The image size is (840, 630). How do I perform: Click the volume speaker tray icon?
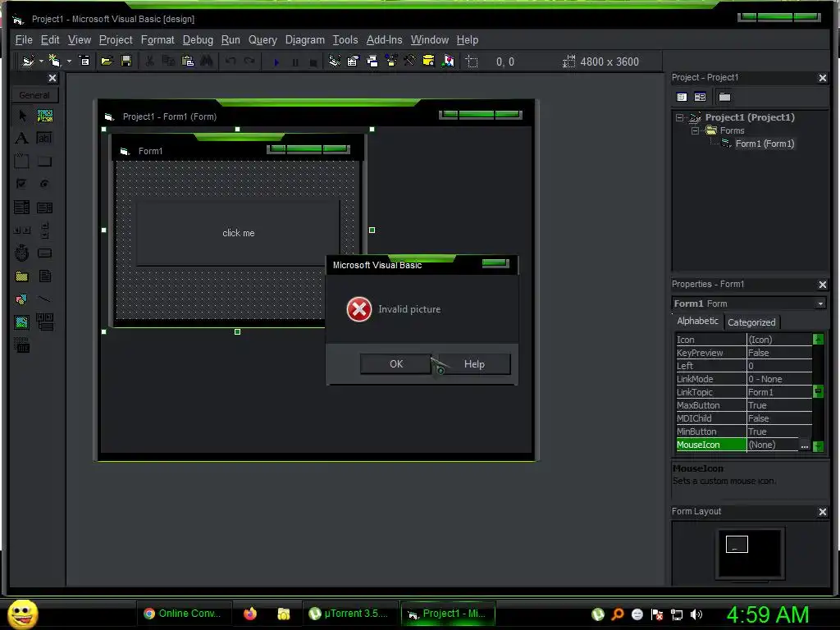tap(696, 614)
